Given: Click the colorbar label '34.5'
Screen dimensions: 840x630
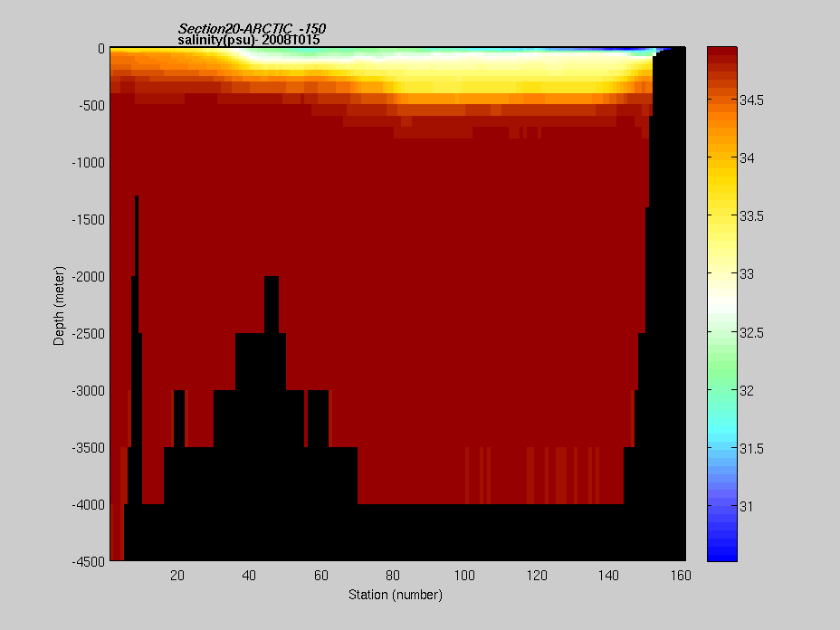Looking at the screenshot, I should pyautogui.click(x=751, y=100).
